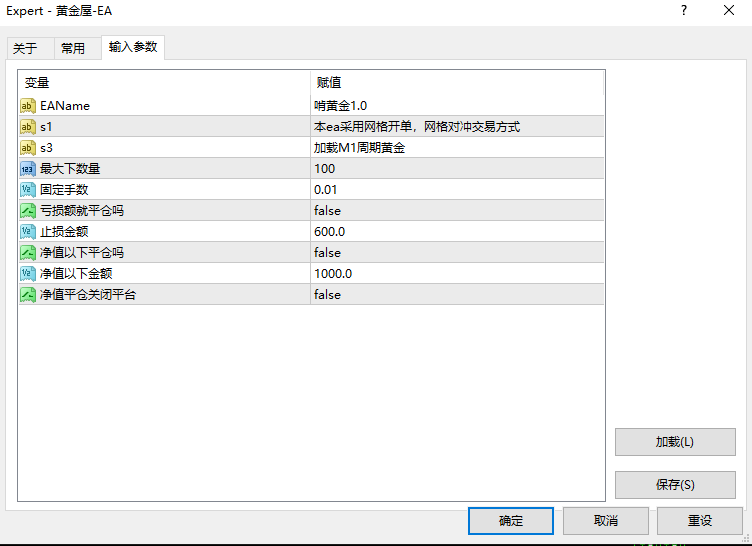Open the 常用 tab
This screenshot has width=752, height=546.
pos(73,48)
